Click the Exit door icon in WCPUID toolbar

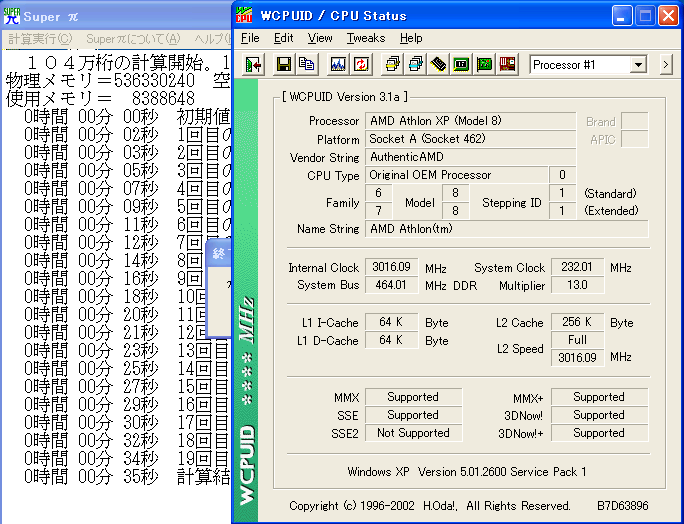click(254, 64)
